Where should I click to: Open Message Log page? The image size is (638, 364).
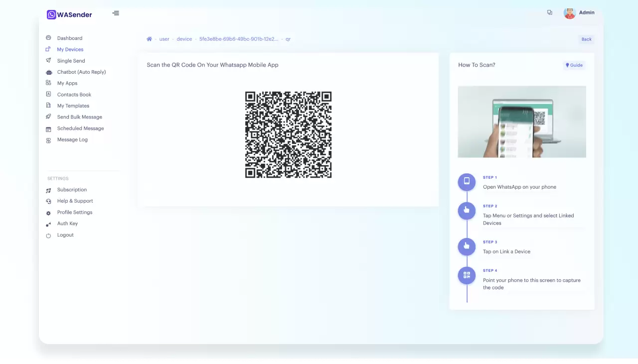coord(72,139)
